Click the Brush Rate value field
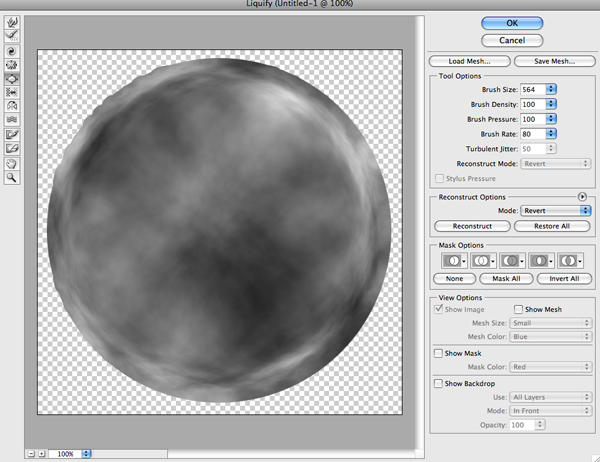Image resolution: width=600 pixels, height=462 pixels. coord(533,134)
